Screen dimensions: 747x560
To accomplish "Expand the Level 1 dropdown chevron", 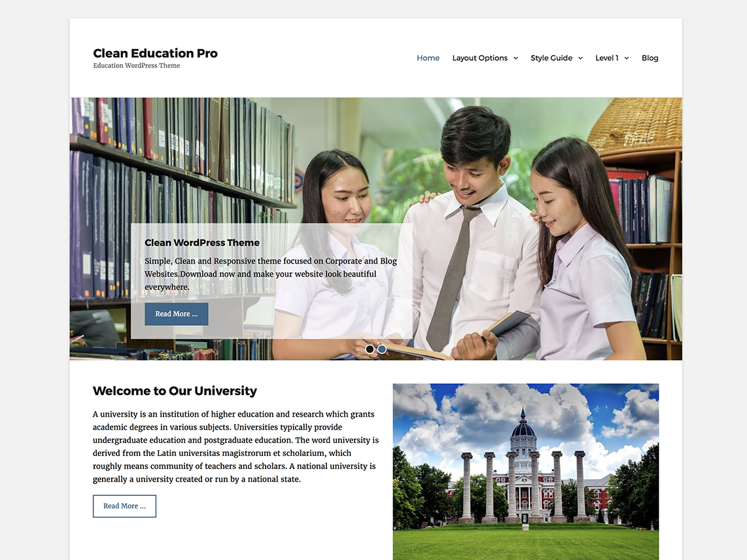I will [627, 58].
